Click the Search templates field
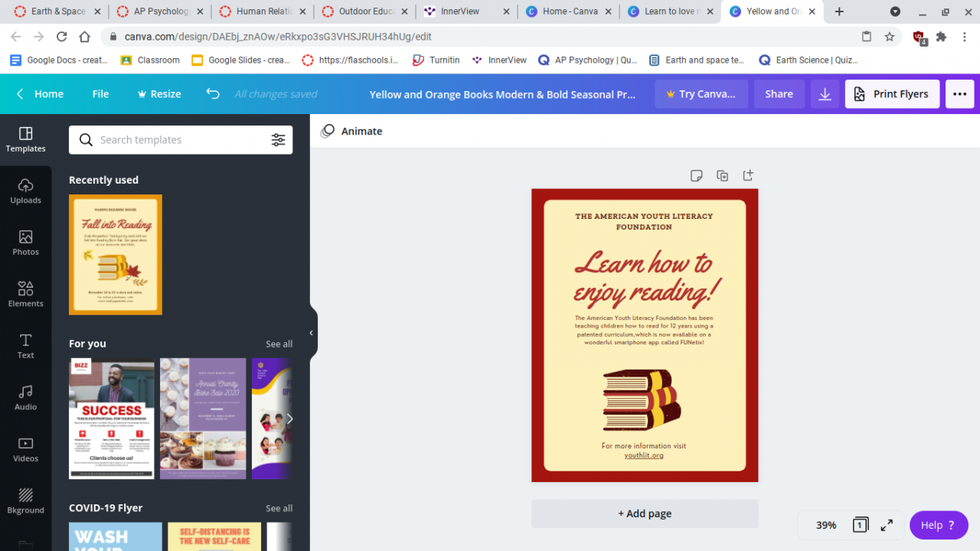980x551 pixels. coord(181,140)
